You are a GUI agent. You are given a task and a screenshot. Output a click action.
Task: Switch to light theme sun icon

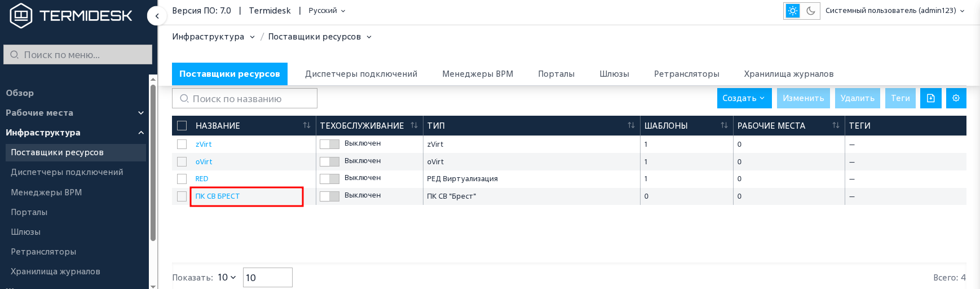click(793, 11)
